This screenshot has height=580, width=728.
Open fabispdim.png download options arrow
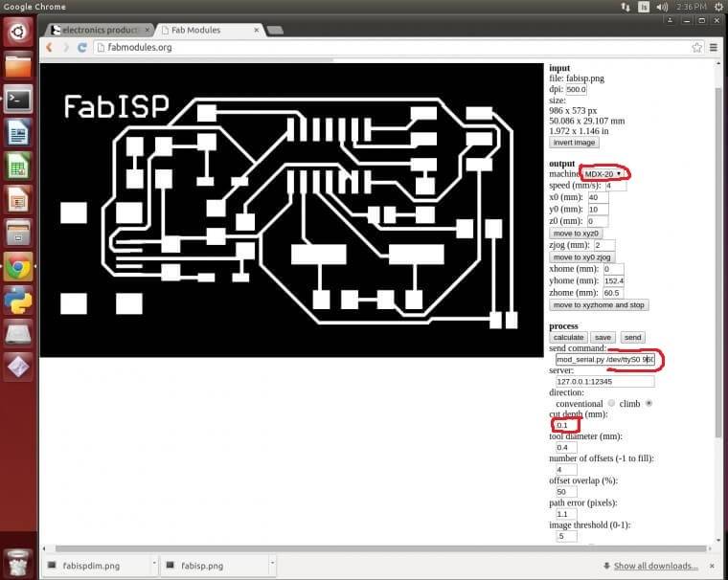coord(154,564)
